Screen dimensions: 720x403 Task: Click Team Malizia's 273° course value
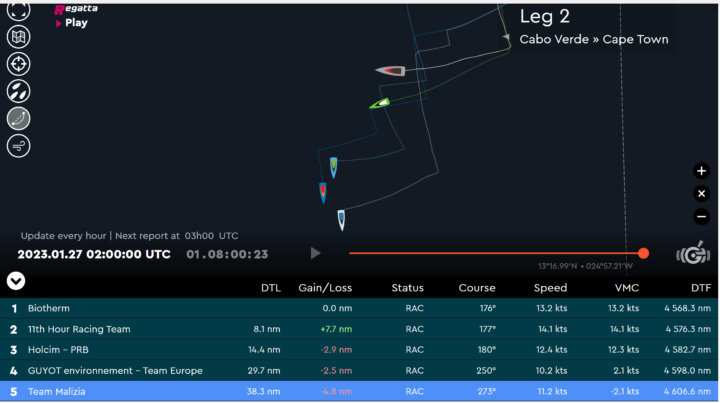(486, 392)
